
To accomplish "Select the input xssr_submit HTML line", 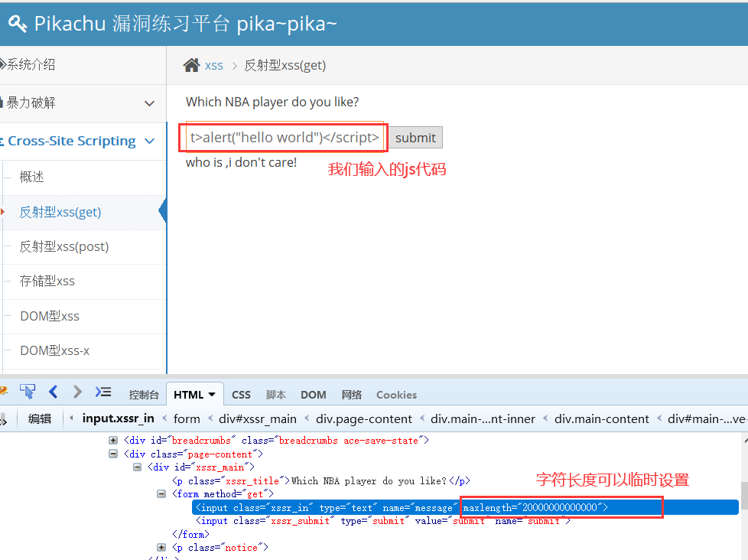I will tap(383, 521).
